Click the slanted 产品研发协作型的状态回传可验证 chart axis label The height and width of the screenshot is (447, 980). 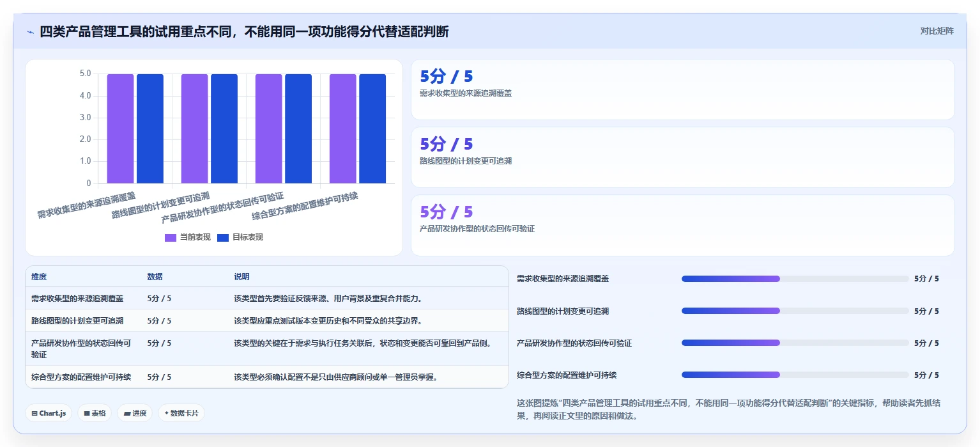pos(222,207)
